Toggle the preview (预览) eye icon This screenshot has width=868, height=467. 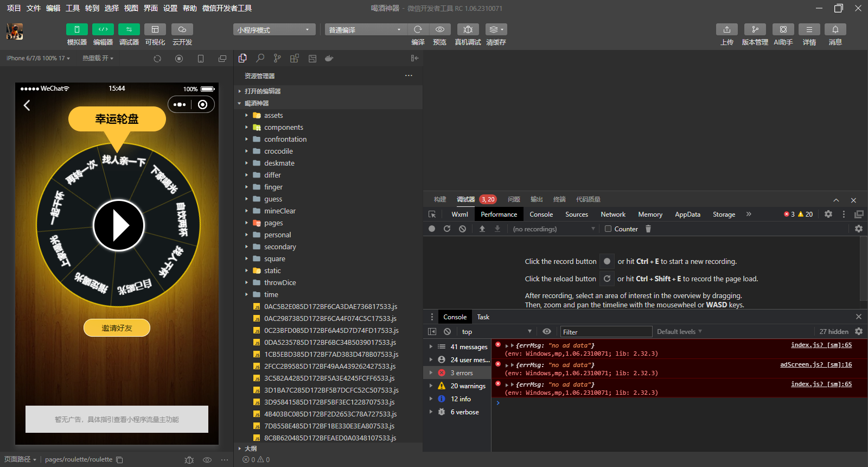click(440, 29)
